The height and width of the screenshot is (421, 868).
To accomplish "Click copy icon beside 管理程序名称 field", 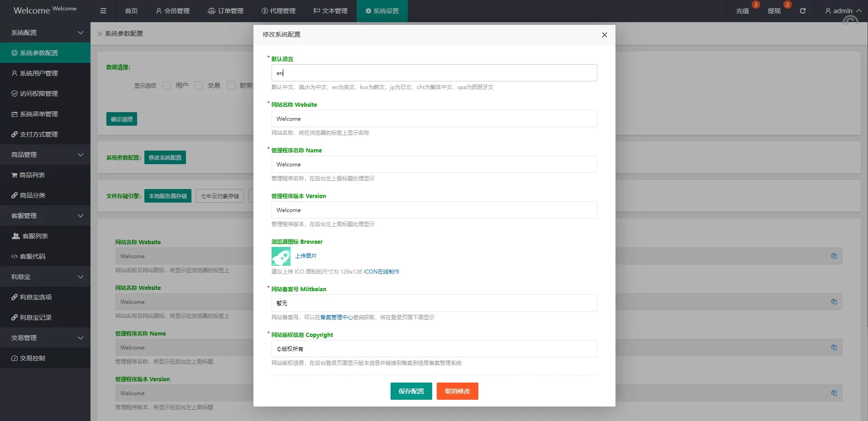I will click(834, 347).
